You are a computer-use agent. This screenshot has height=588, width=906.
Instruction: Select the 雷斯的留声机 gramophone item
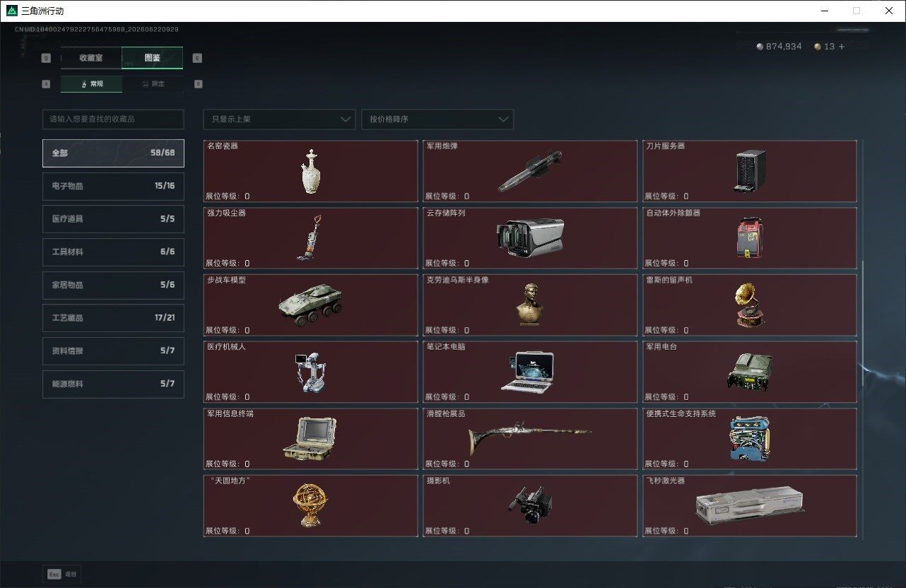point(750,305)
